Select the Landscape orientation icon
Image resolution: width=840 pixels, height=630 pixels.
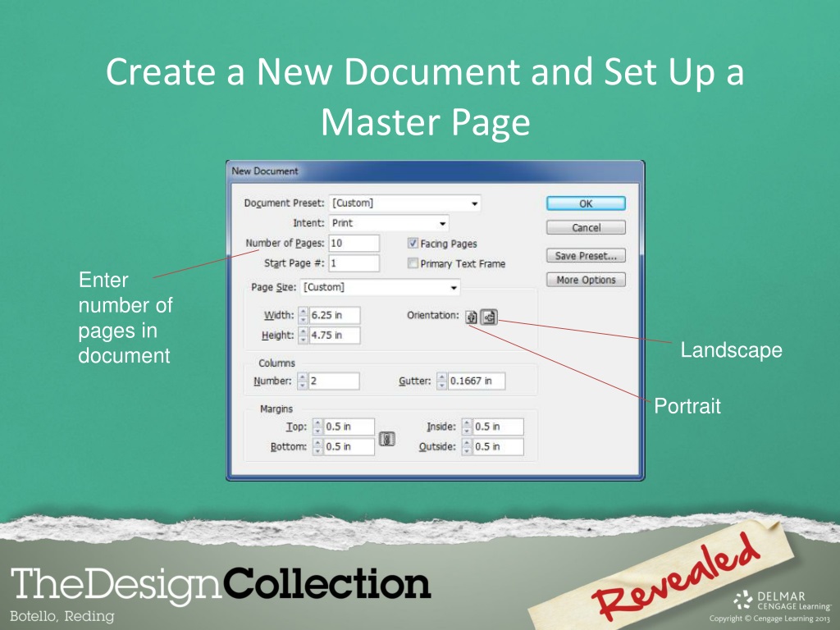(x=489, y=317)
